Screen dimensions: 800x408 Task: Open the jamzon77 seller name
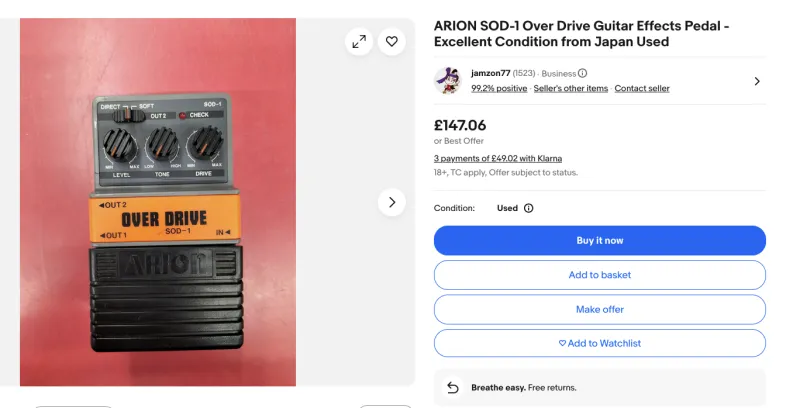(490, 73)
